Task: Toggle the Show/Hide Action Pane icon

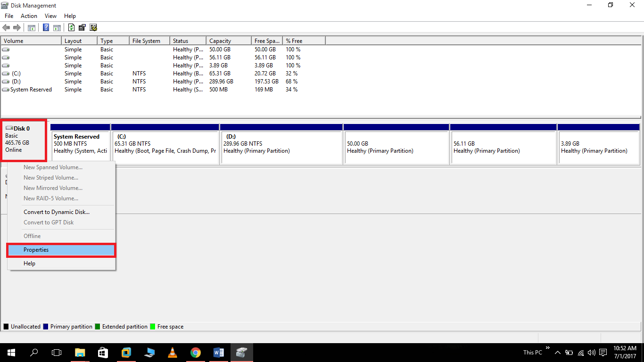Action: [x=57, y=27]
